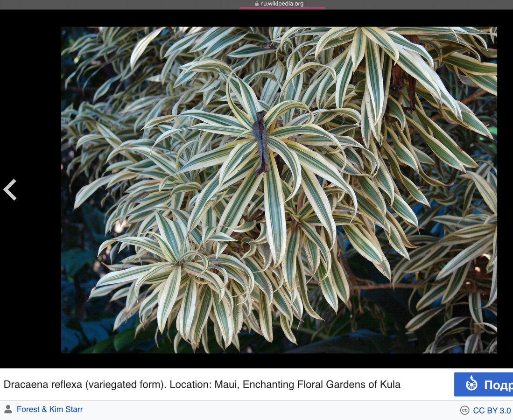The height and width of the screenshot is (420, 513).
Task: Click the Dracaena reflexa plant photo
Action: (x=279, y=190)
